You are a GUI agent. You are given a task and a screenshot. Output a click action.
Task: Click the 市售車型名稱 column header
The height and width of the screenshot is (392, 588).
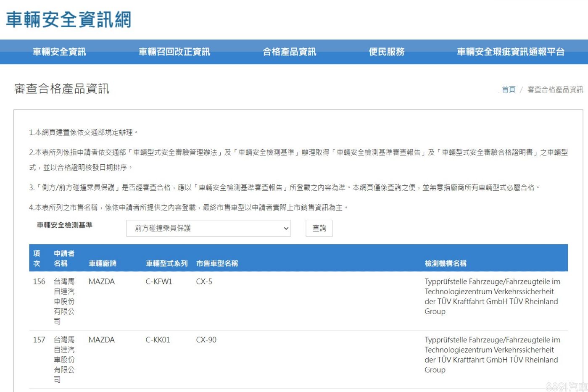tap(217, 263)
